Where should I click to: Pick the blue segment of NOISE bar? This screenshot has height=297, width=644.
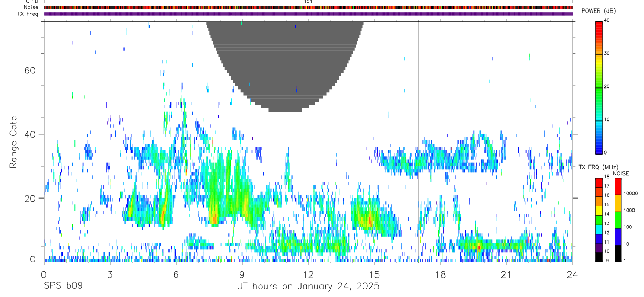(x=618, y=237)
